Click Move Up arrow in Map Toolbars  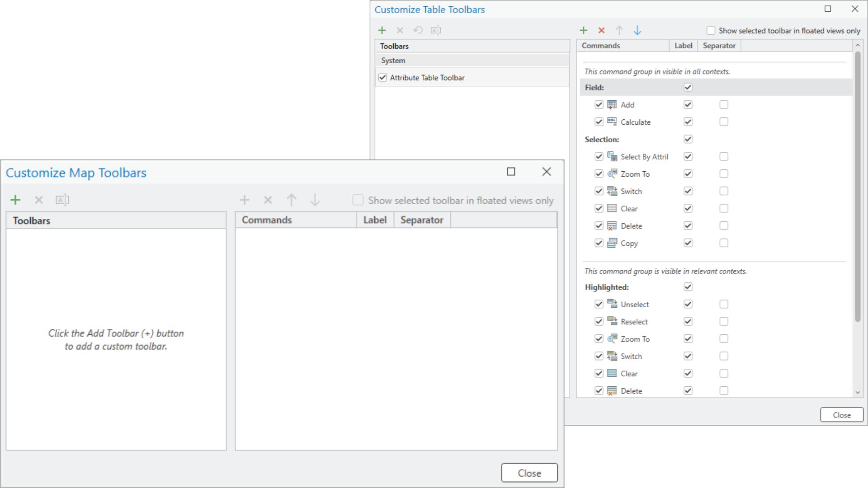tap(292, 200)
